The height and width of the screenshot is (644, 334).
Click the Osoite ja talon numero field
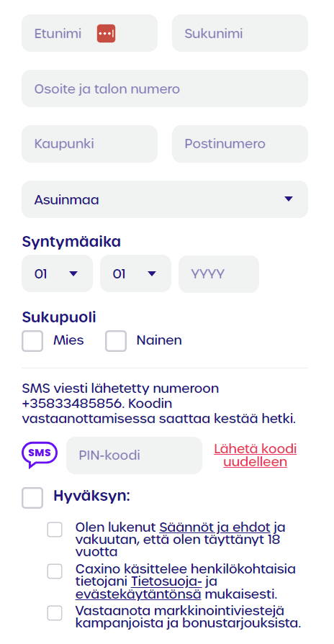165,89
